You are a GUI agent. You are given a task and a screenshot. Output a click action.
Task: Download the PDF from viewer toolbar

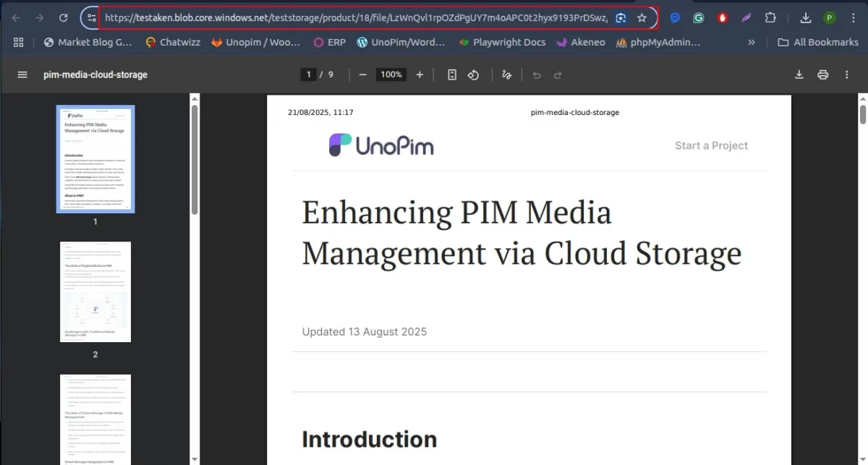[799, 74]
